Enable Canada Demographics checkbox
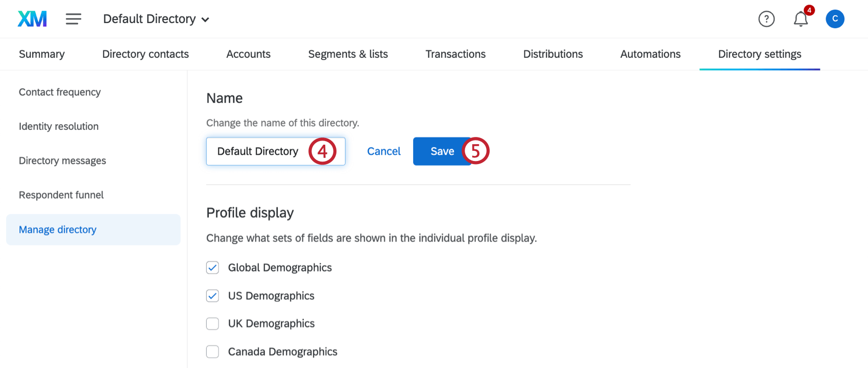Screen dimensions: 868x368 click(212, 352)
